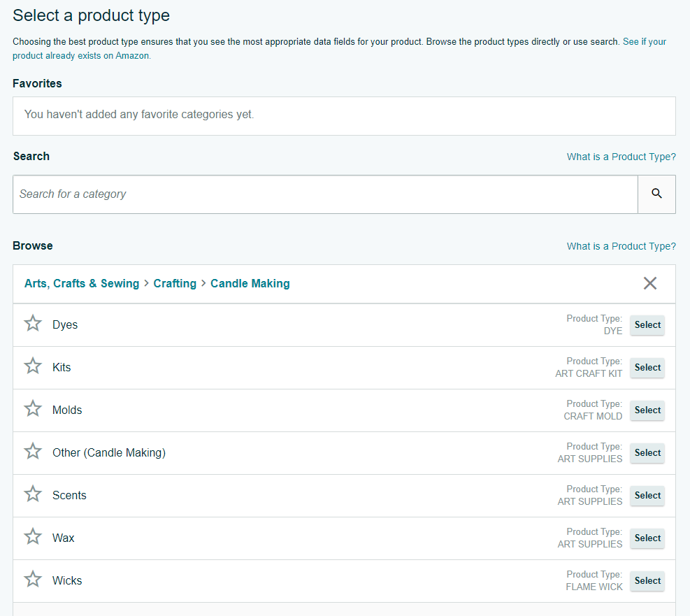Image resolution: width=690 pixels, height=616 pixels.
Task: Go to Arts, Crafts & Sewing breadcrumb
Action: click(x=82, y=283)
